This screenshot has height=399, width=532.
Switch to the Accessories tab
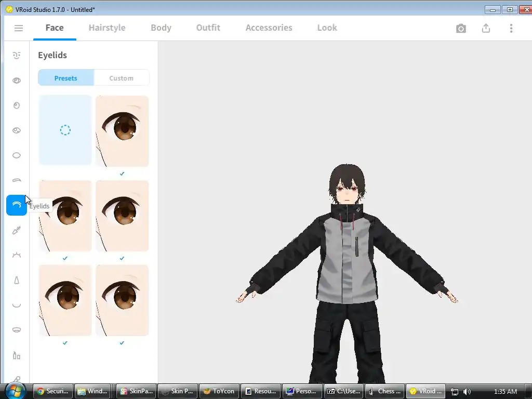(x=269, y=28)
